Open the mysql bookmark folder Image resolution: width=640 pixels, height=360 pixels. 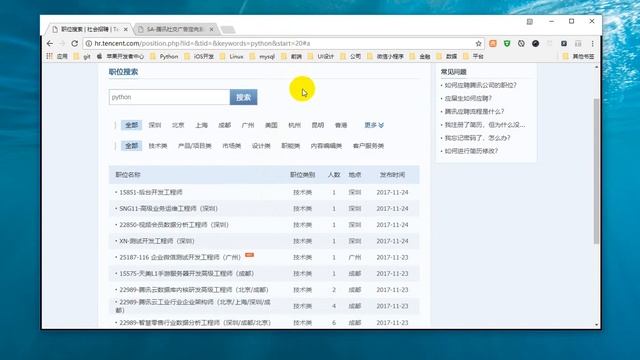point(262,56)
